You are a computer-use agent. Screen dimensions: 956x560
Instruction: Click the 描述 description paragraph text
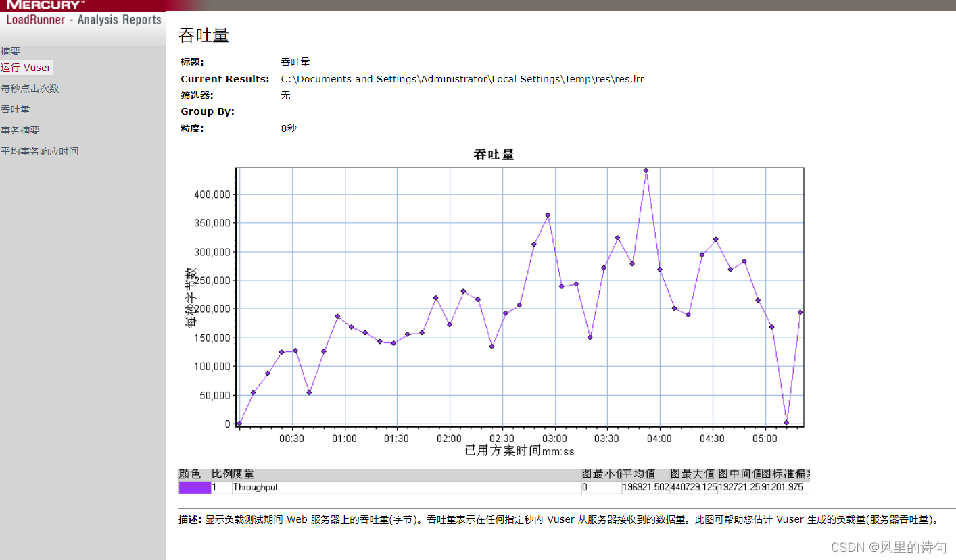point(559,520)
